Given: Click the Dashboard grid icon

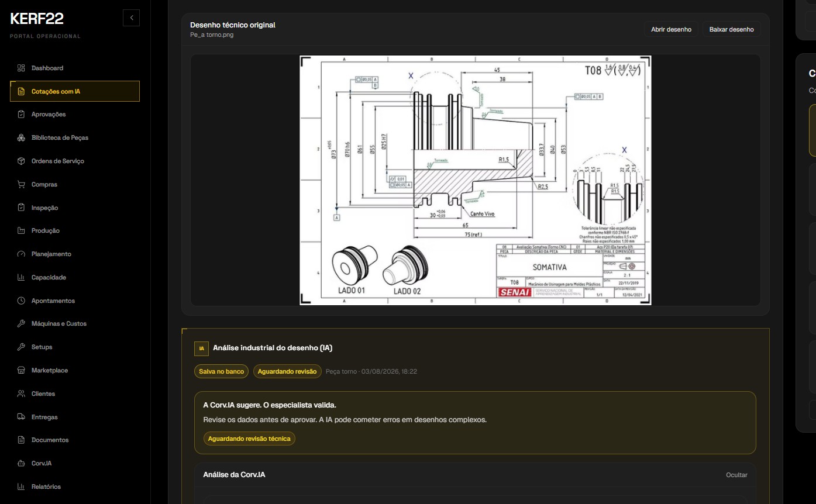Looking at the screenshot, I should (21, 68).
